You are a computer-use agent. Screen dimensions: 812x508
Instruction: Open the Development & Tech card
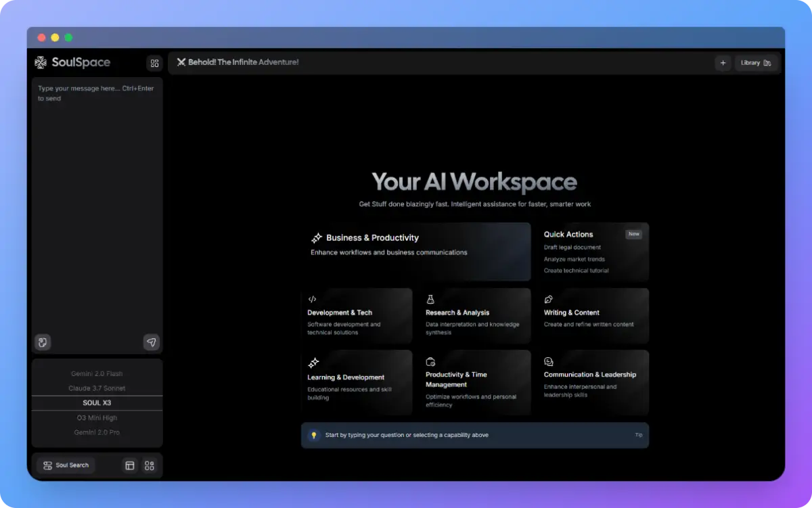tap(357, 316)
